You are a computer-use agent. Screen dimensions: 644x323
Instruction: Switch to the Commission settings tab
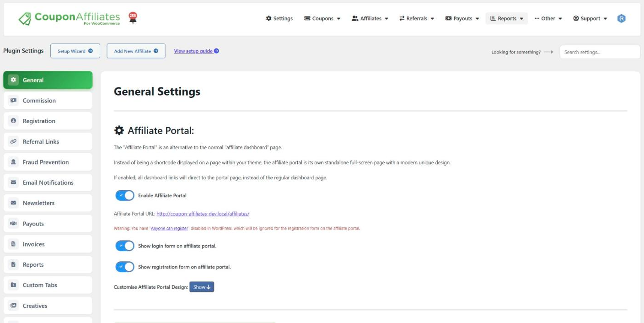coord(48,100)
